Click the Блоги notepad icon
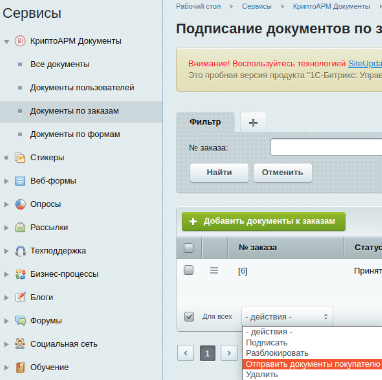 click(20, 297)
